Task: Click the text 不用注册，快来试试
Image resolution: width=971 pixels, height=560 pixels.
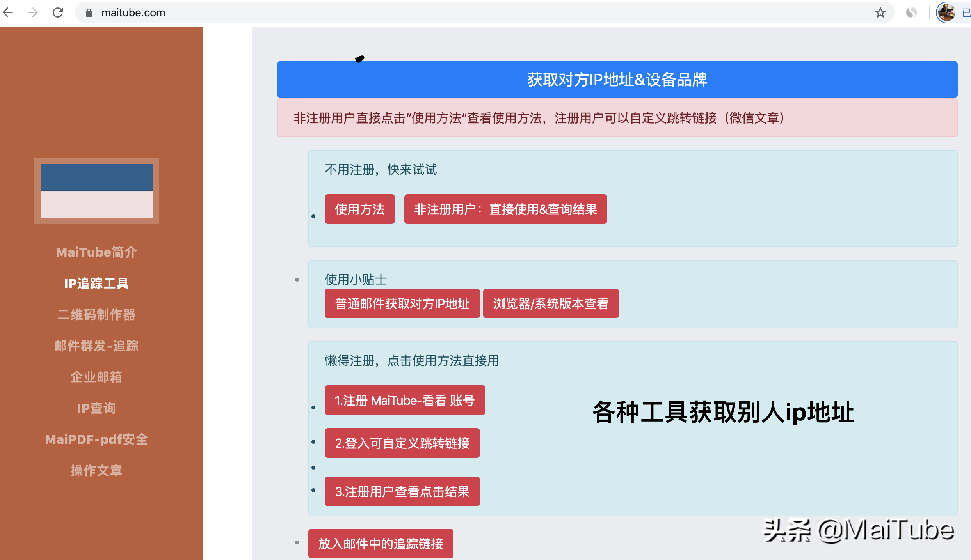Action: click(381, 170)
